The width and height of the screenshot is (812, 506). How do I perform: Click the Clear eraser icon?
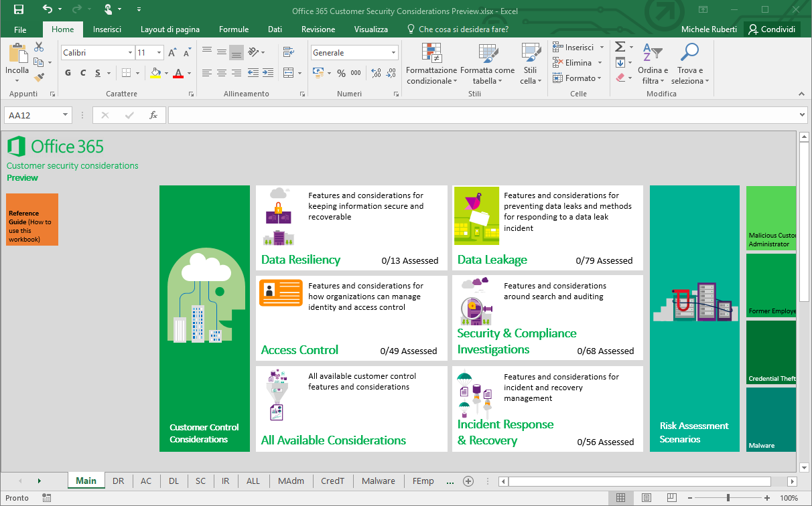pos(620,78)
